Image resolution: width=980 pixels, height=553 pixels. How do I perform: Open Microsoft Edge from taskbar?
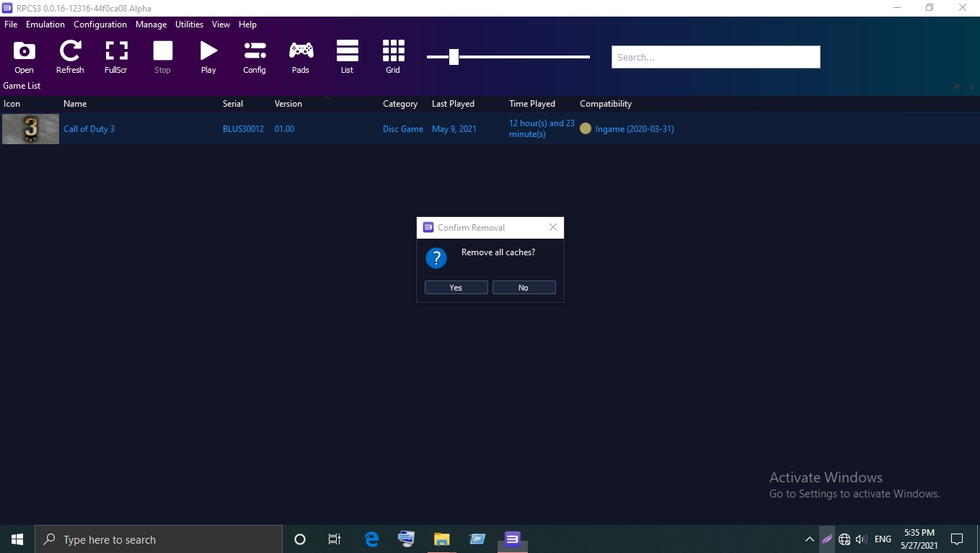click(x=371, y=539)
